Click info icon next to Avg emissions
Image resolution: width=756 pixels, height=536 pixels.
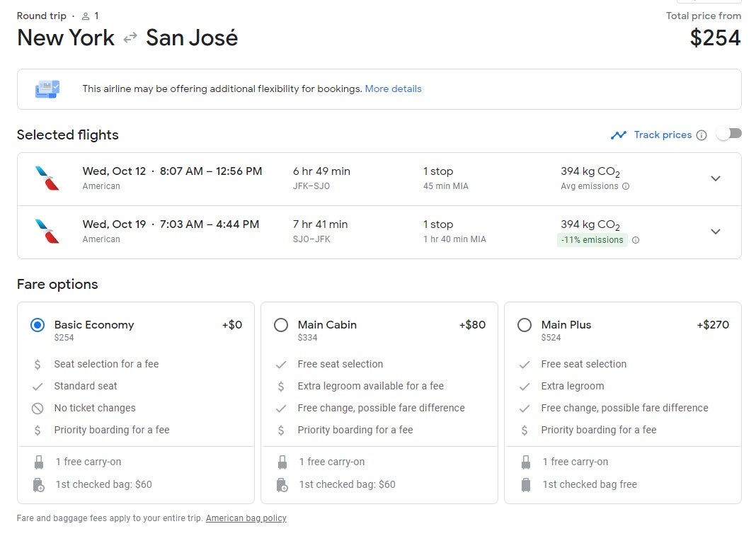(x=626, y=186)
